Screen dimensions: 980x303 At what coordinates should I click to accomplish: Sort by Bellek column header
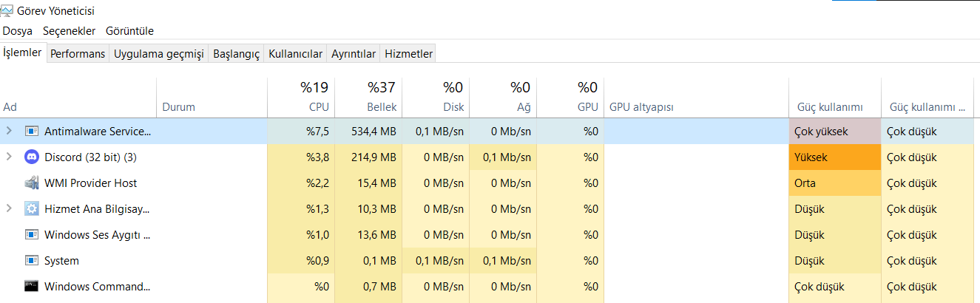click(x=382, y=107)
